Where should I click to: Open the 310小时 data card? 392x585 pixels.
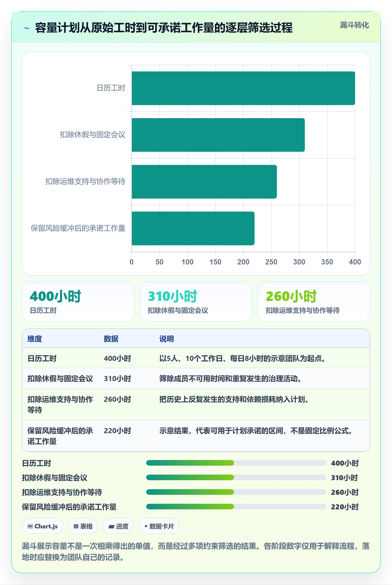point(196,301)
